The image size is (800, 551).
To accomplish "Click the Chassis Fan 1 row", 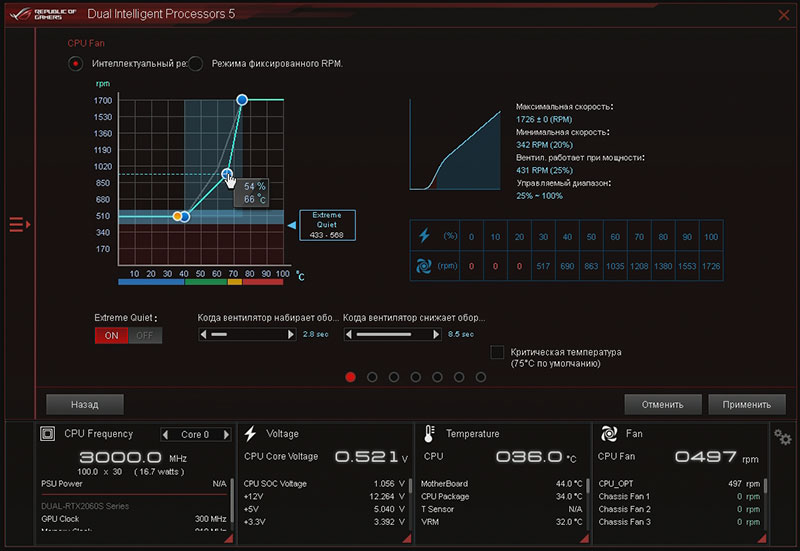I will pos(679,496).
